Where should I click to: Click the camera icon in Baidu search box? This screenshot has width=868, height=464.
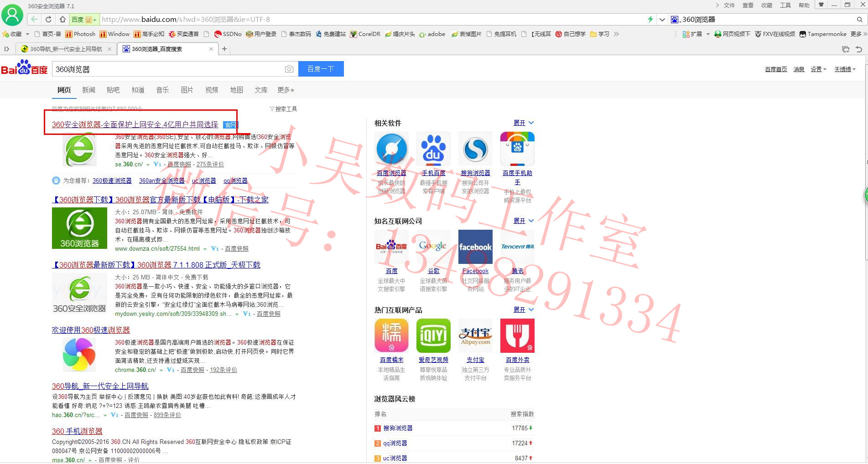point(289,68)
